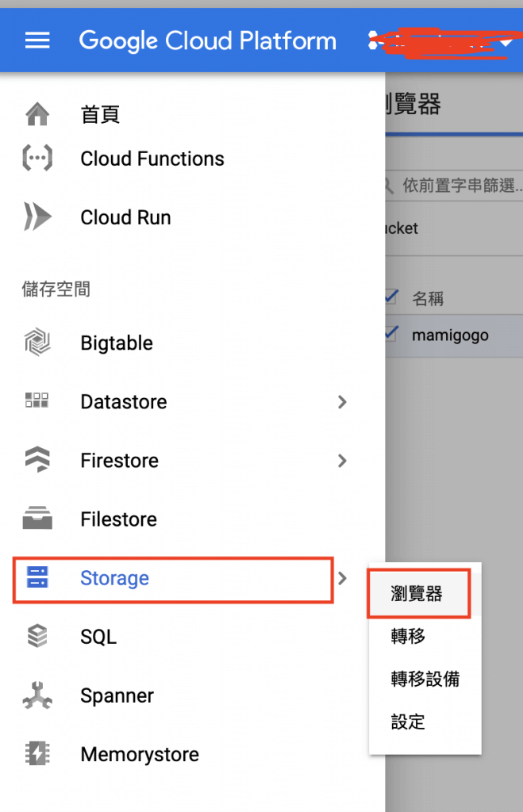Open the project selector dropdown arrow
Screen dimensions: 523x812
pos(506,43)
